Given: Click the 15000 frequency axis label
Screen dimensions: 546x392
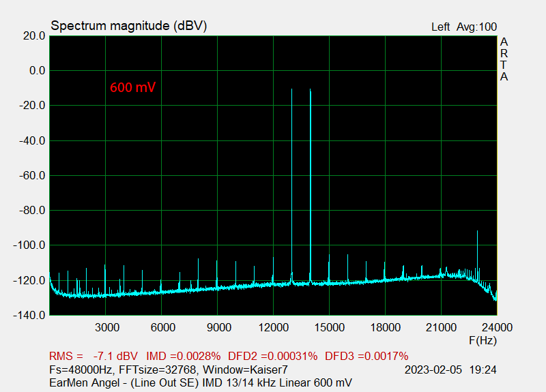Looking at the screenshot, I should [330, 327].
